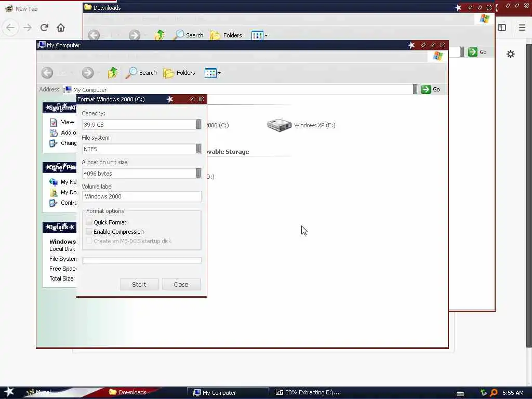The image size is (532, 399).
Task: Collapse Details panel header
Action: coord(60,227)
